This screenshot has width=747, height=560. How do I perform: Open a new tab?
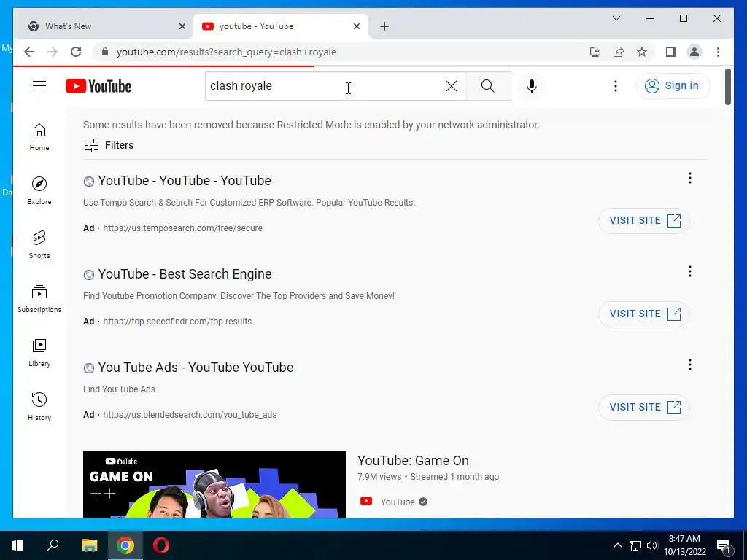[384, 26]
